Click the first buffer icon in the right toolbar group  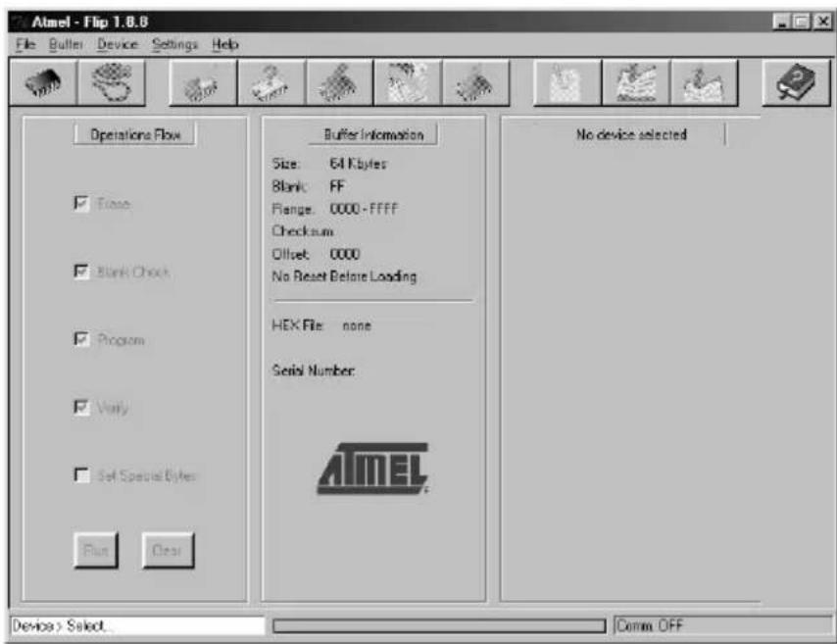(567, 82)
